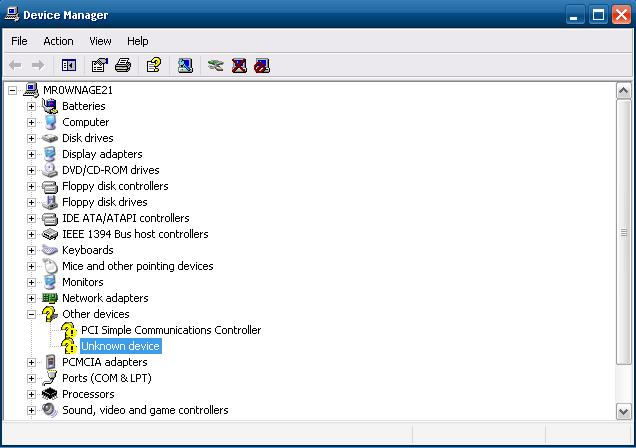Collapse the MR0WNAGE21 root node

click(13, 90)
